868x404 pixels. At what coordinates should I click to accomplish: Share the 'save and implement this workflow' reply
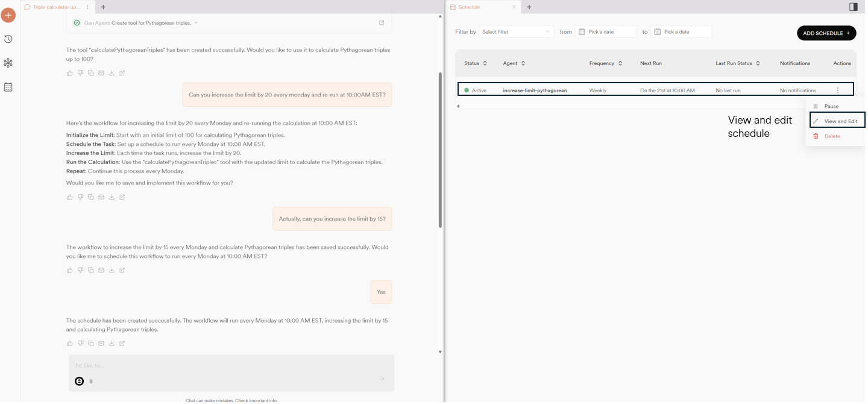[x=122, y=197]
